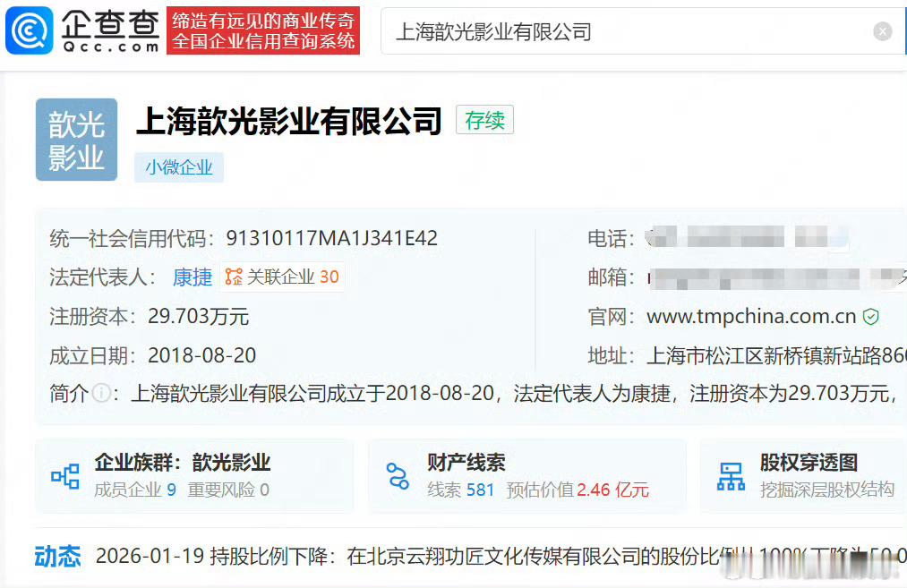Viewport: 907px width, 588px height.
Task: Click the related-companies network icon beside 关联企业
Action: (234, 277)
